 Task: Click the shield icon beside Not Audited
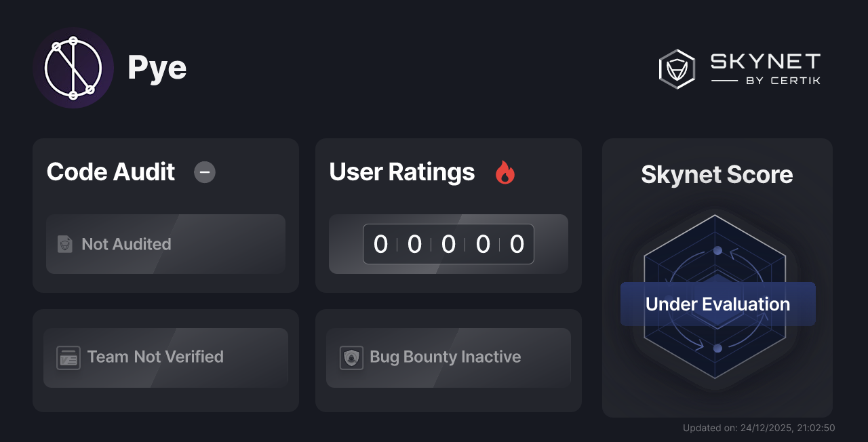[64, 244]
